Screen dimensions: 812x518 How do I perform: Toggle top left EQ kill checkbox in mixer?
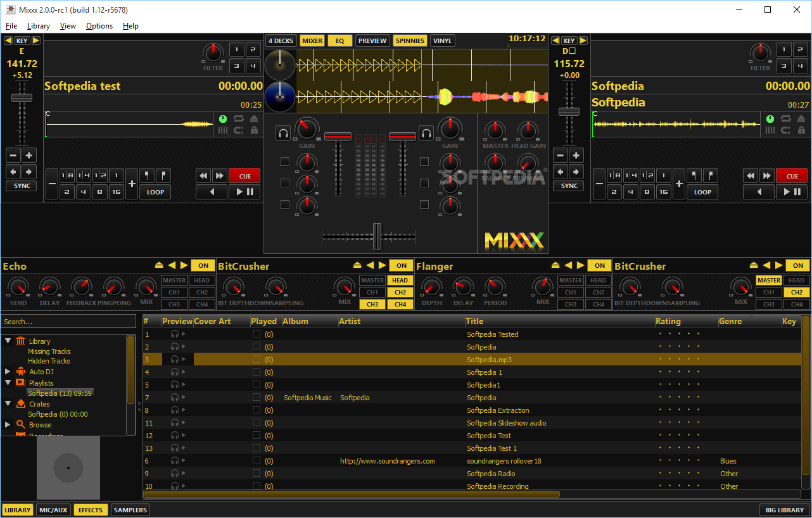(285, 161)
